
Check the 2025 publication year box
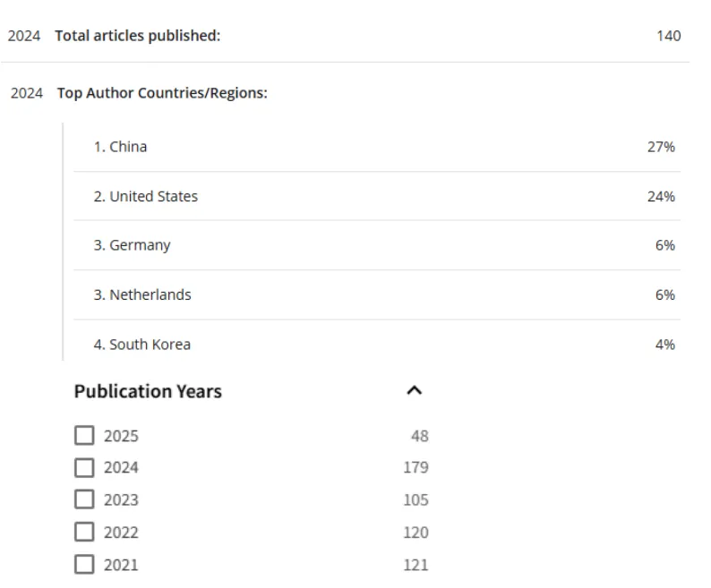84,435
